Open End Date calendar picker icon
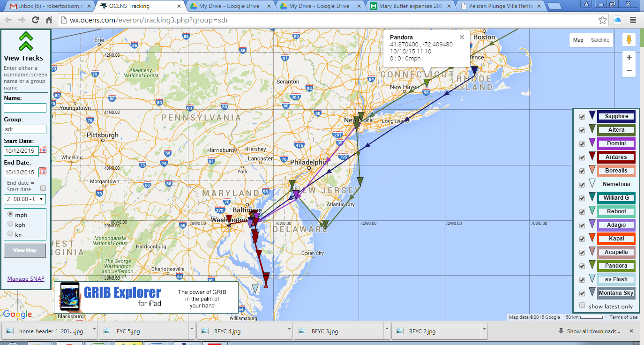This screenshot has height=345, width=644. pos(43,172)
